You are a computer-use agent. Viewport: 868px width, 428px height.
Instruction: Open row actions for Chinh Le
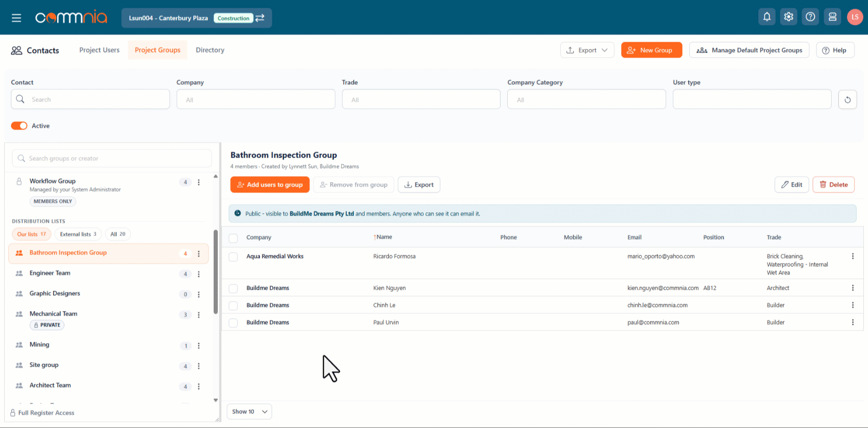pos(852,305)
